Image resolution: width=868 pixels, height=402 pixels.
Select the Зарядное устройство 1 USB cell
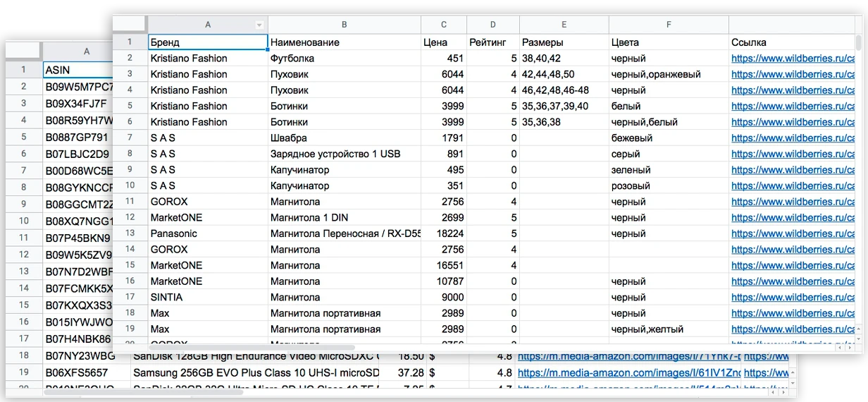[344, 154]
